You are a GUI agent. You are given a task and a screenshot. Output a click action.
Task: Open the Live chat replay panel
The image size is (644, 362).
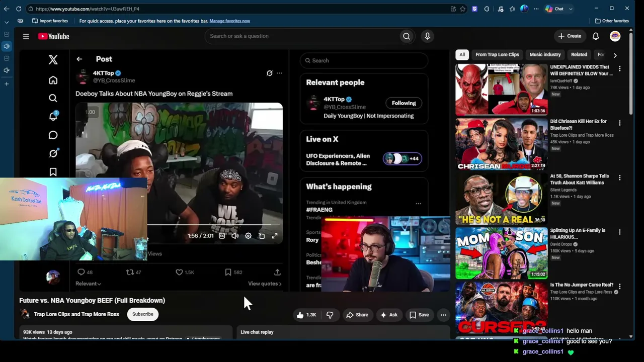coord(343,332)
